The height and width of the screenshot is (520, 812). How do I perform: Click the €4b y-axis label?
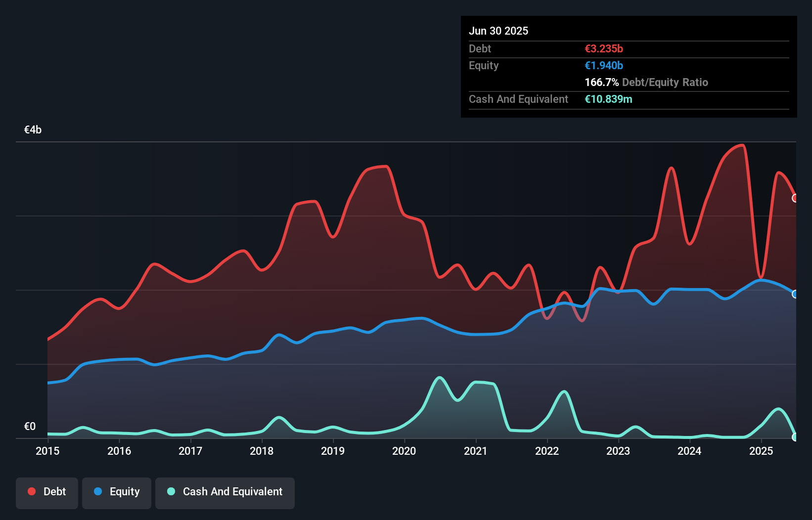tap(33, 130)
